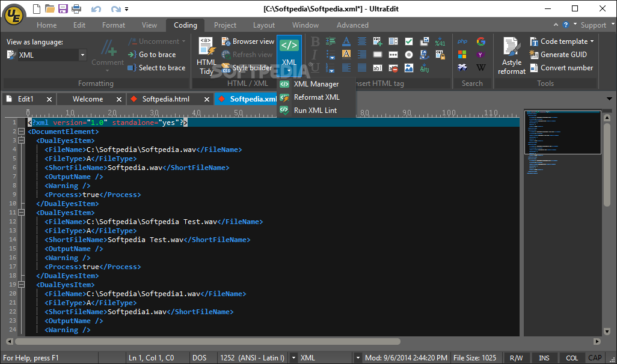Image resolution: width=617 pixels, height=364 pixels.
Task: Open the numbered list dropdown icon
Action: click(331, 68)
